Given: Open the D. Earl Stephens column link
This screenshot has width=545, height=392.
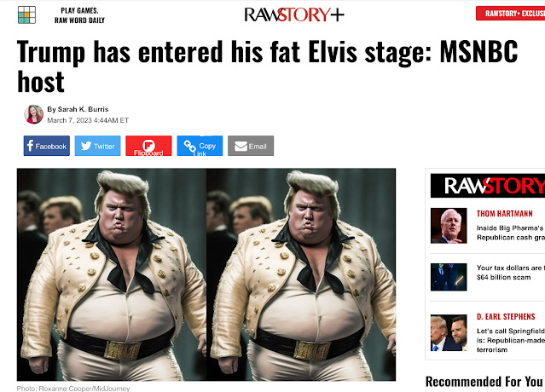Looking at the screenshot, I should click(506, 317).
